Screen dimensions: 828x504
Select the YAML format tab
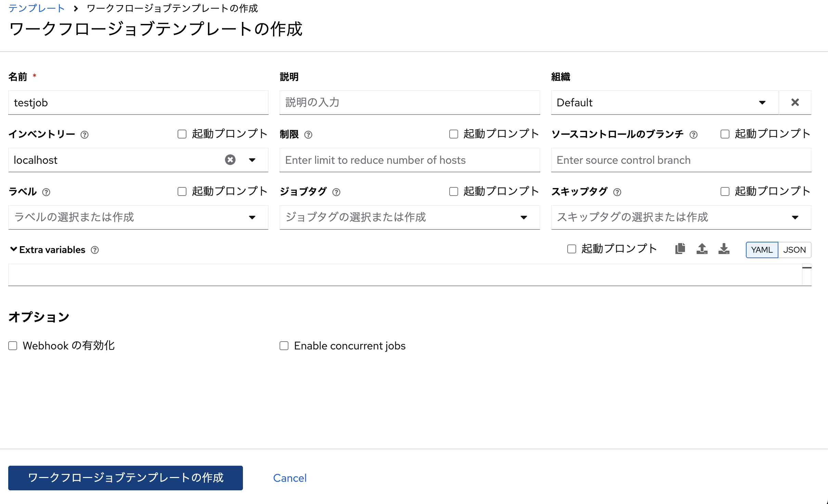(x=762, y=250)
